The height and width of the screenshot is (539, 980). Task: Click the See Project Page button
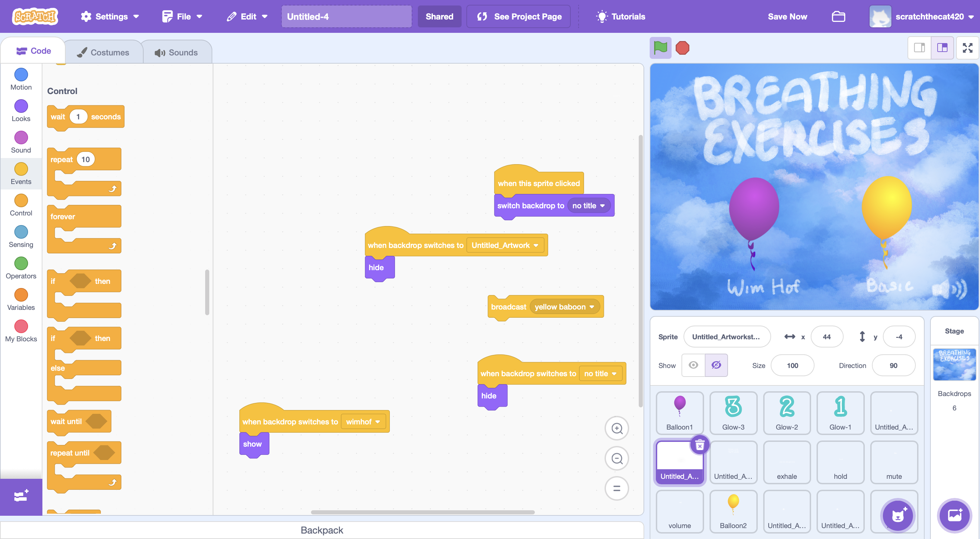point(518,17)
